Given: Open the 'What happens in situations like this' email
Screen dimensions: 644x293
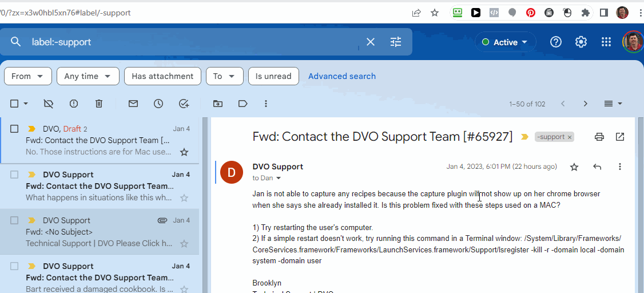Looking at the screenshot, I should (100, 186).
